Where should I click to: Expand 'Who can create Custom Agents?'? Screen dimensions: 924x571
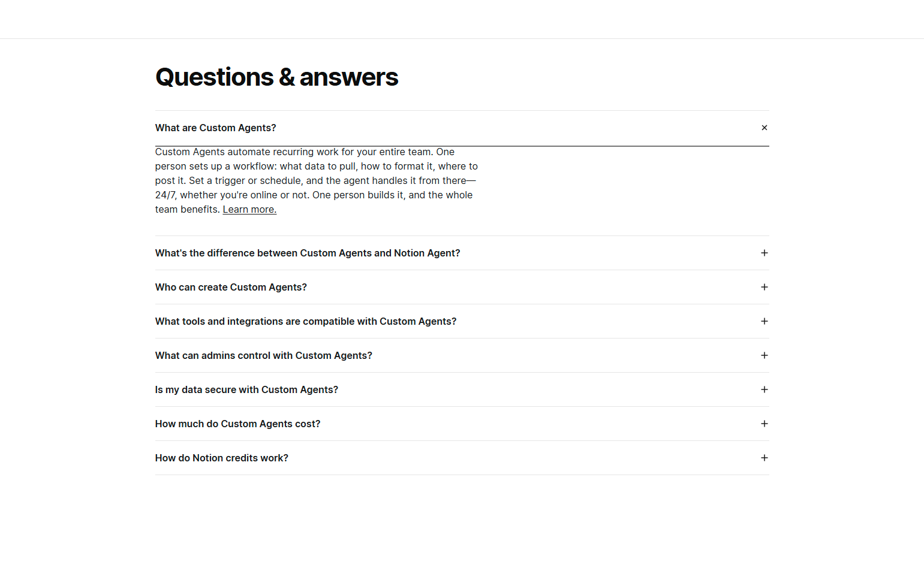[x=231, y=287]
